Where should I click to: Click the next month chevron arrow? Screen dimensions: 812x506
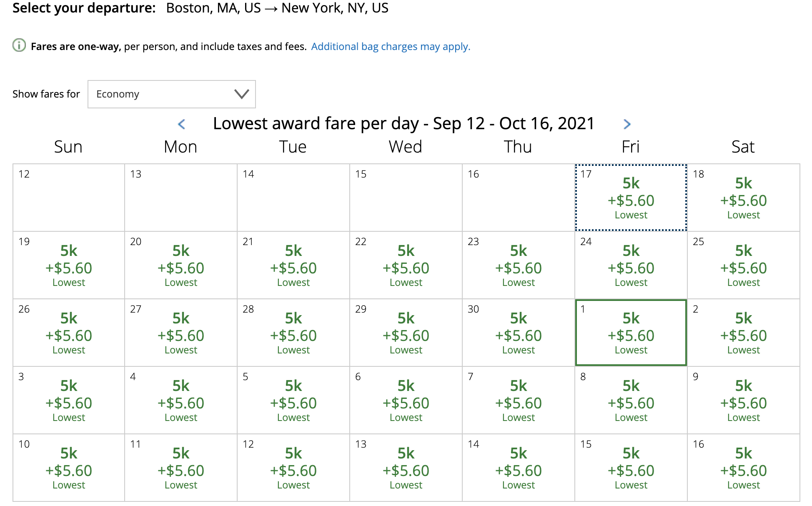(627, 124)
